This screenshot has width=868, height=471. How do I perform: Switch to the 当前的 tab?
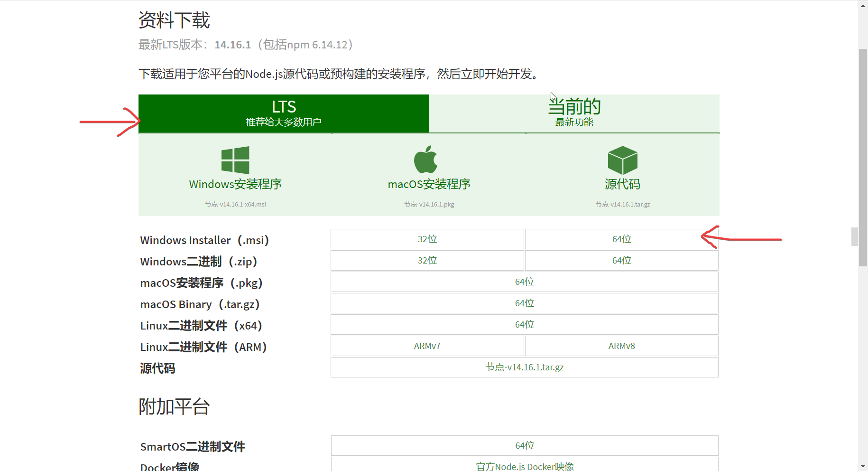[x=574, y=113]
